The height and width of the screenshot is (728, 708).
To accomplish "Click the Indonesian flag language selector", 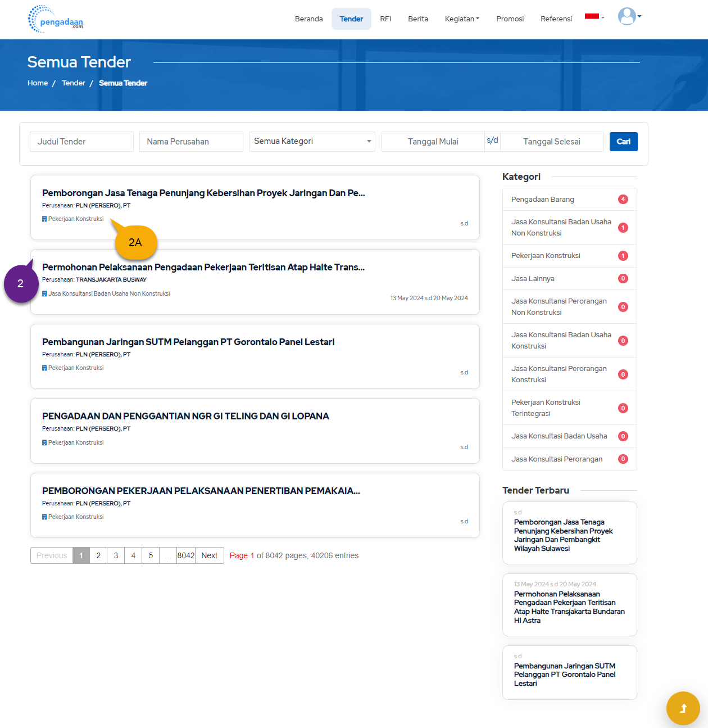I will [594, 17].
